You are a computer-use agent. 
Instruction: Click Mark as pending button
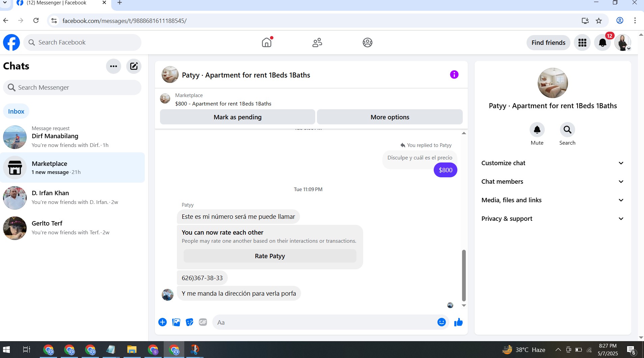(x=238, y=117)
